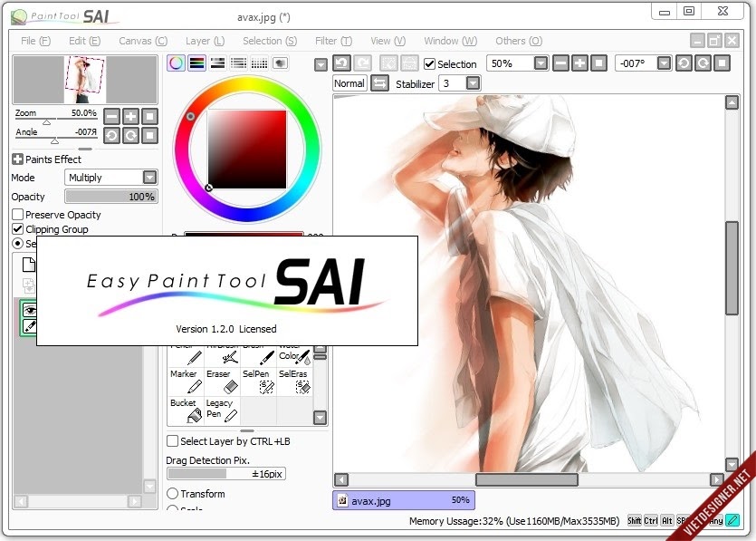Screen dimensions: 756x541
Task: Uncheck the Clipping Group checkbox
Action: click(x=18, y=228)
